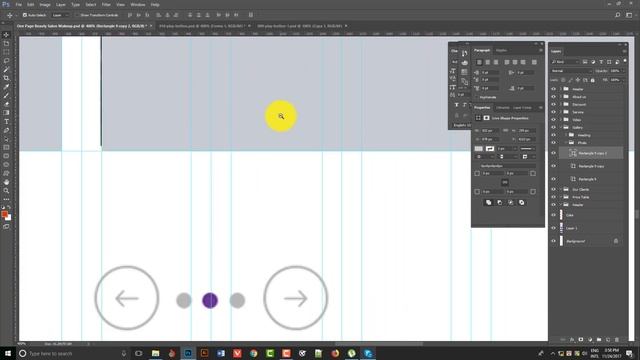Click filter for type layers icon
Image resolution: width=640 pixels, height=360 pixels.
[x=601, y=62]
